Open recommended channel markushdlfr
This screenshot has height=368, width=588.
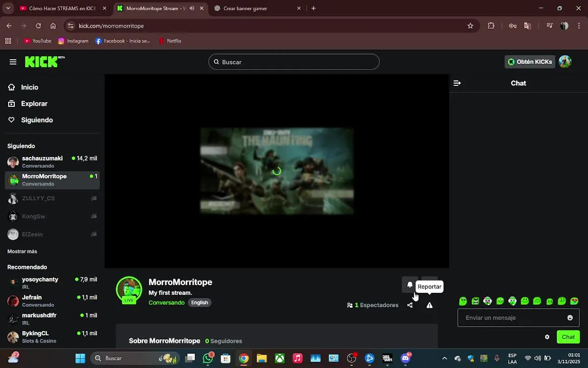[52, 319]
